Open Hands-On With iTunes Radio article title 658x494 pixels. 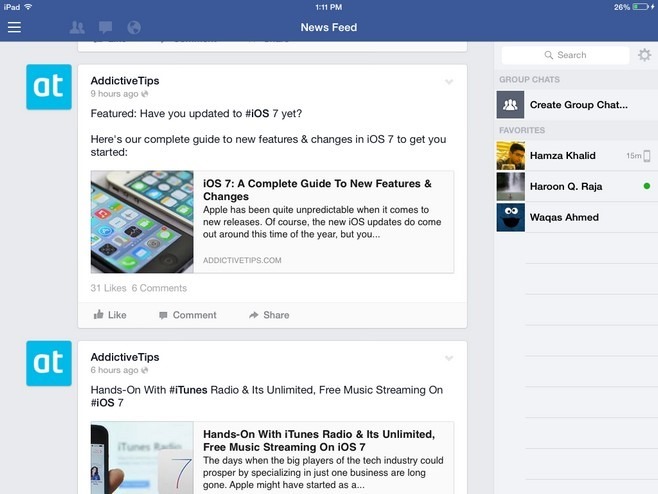(319, 441)
